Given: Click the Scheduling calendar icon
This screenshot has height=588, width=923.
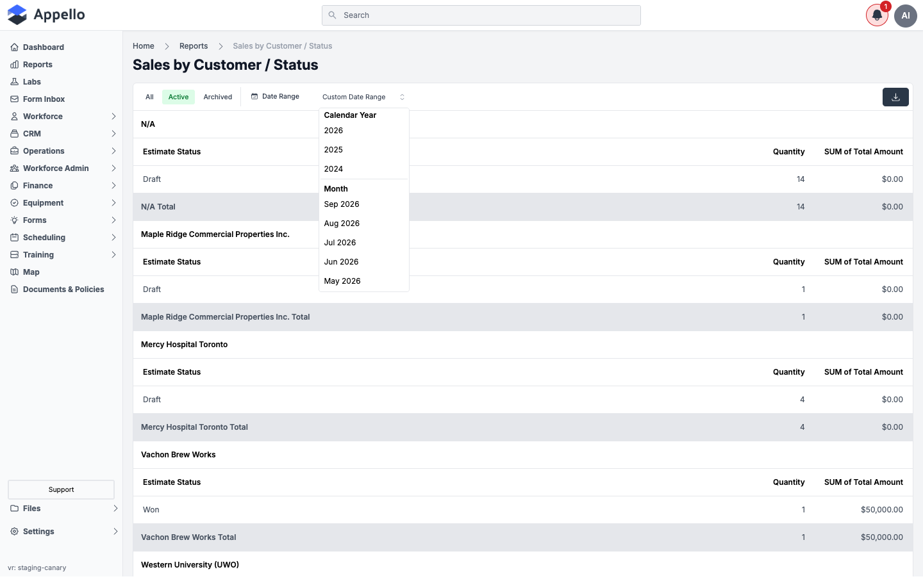Looking at the screenshot, I should tap(14, 238).
